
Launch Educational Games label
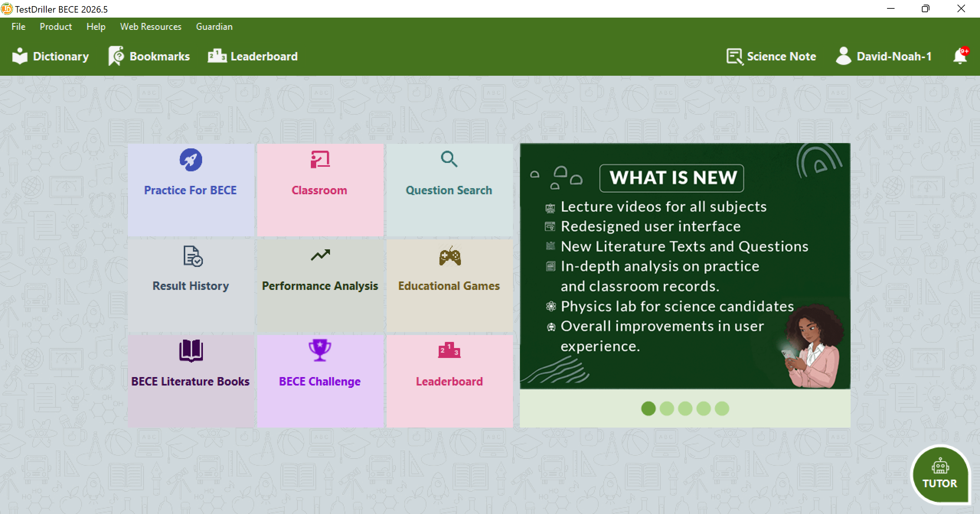[449, 286]
